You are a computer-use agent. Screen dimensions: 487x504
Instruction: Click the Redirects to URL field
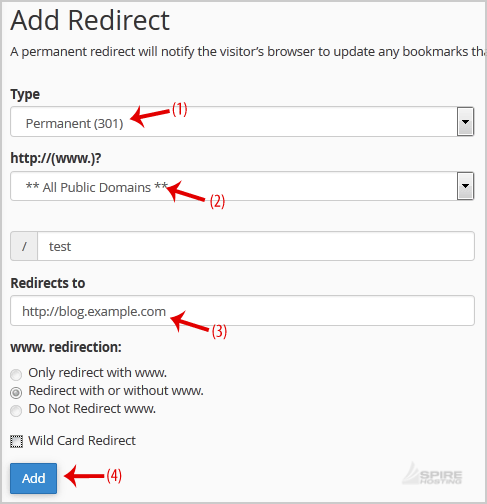[242, 311]
